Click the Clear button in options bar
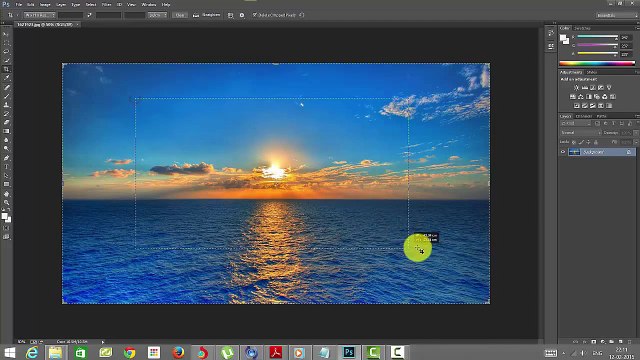The image size is (640, 360). click(180, 15)
